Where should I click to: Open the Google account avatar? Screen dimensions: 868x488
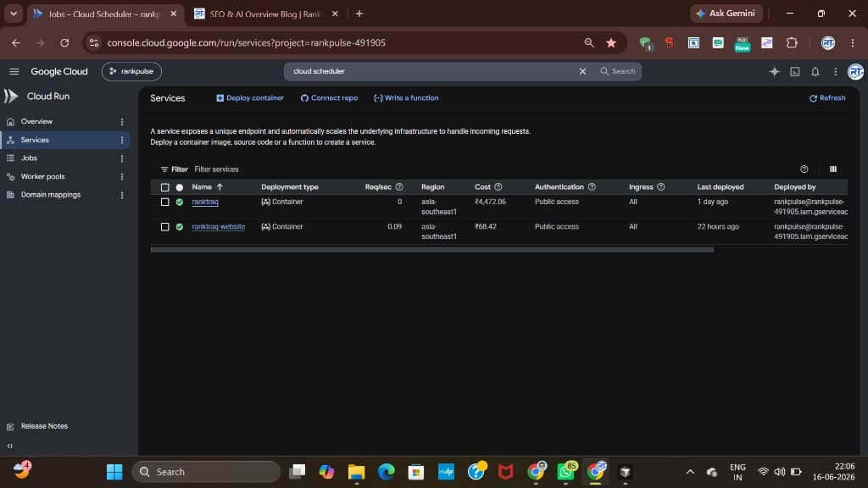point(855,71)
